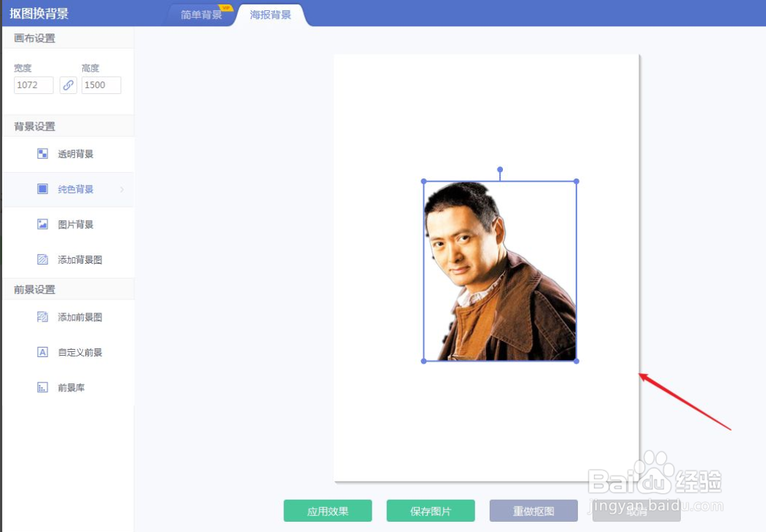Switch to the 海报背景 tab
Image resolution: width=766 pixels, height=532 pixels.
pos(270,15)
